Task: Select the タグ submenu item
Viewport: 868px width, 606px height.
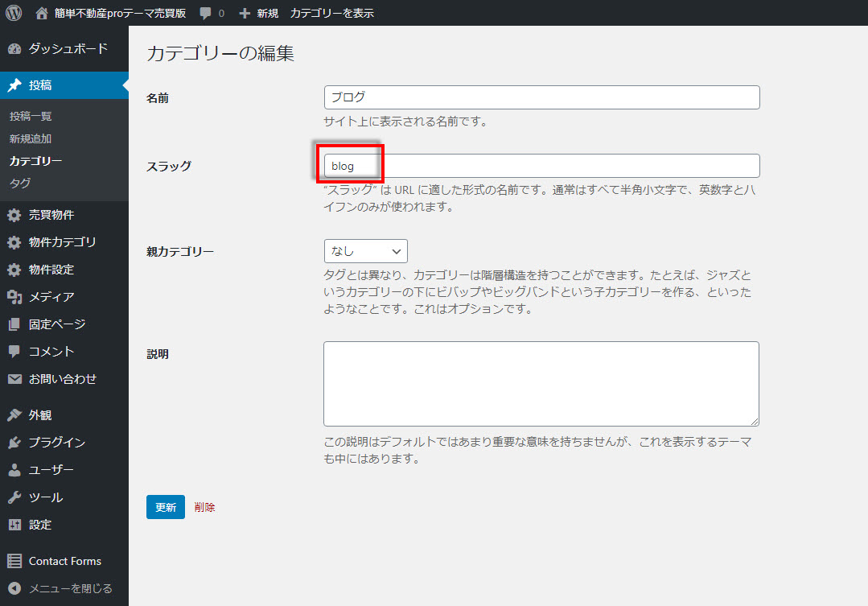Action: coord(20,183)
